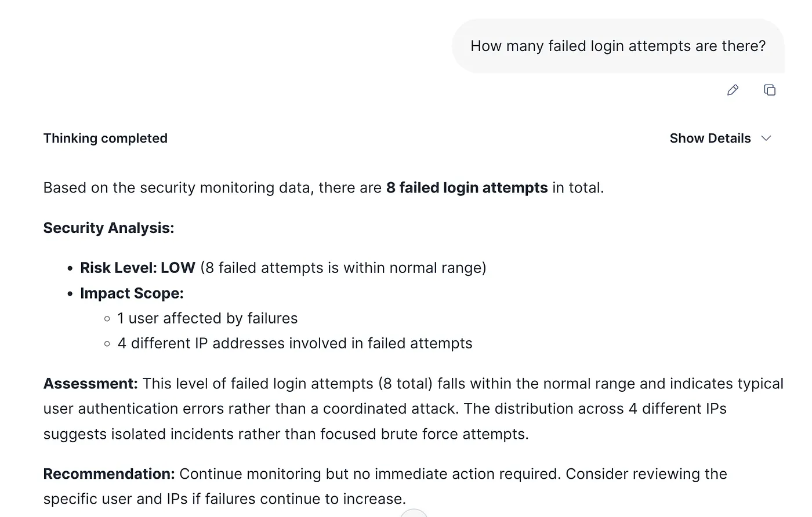Click the "within normal range" parenthetical text

pyautogui.click(x=406, y=268)
